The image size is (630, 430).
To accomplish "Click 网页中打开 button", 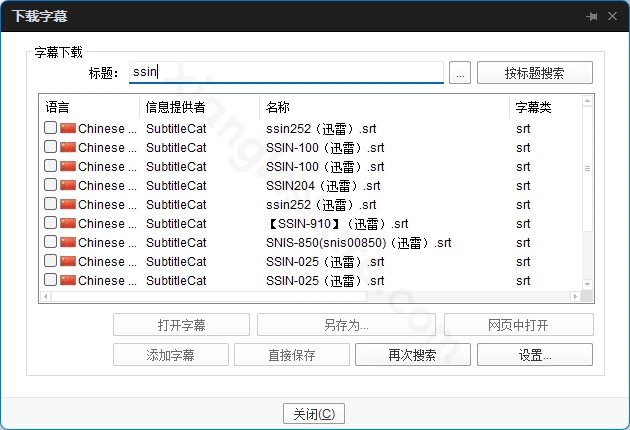I will point(519,325).
